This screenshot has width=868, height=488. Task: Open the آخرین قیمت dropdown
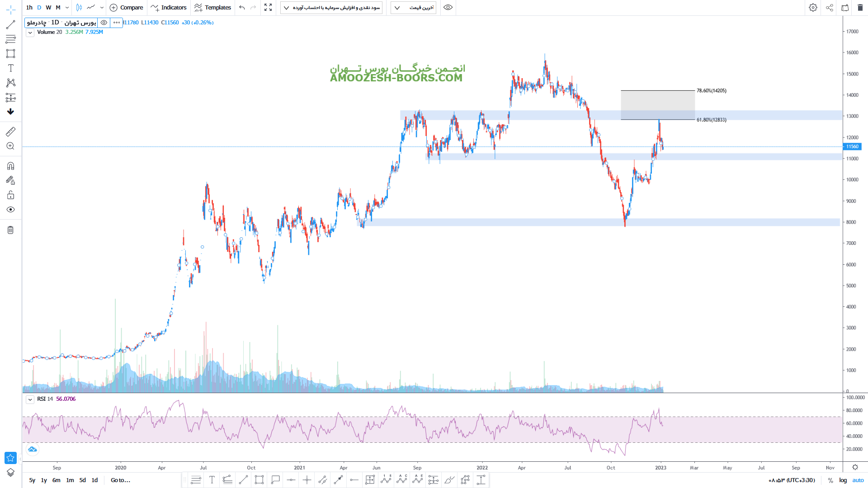point(413,8)
